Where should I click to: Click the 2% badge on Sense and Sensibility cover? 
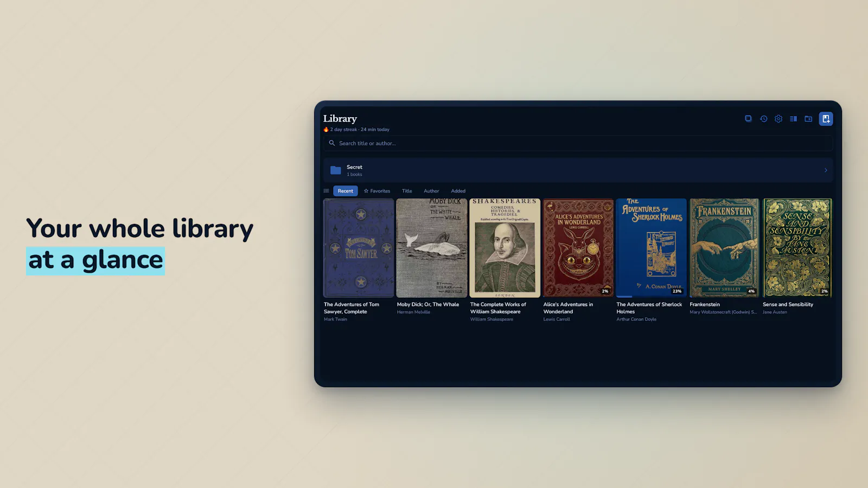point(825,291)
